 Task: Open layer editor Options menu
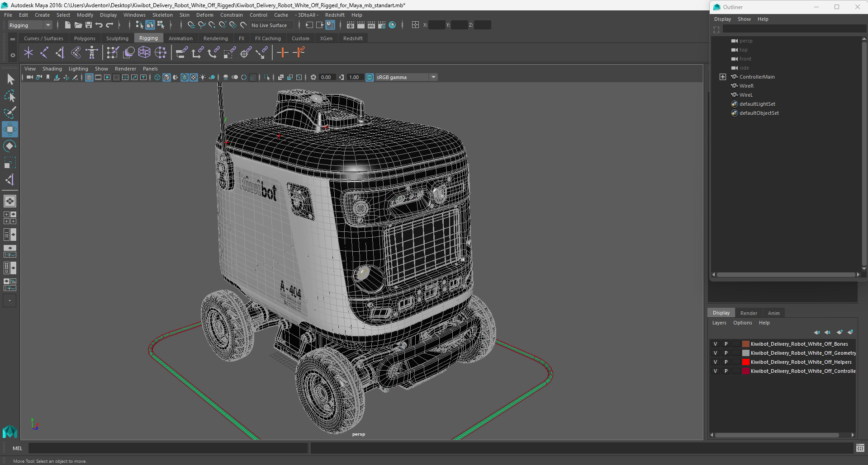[742, 323]
